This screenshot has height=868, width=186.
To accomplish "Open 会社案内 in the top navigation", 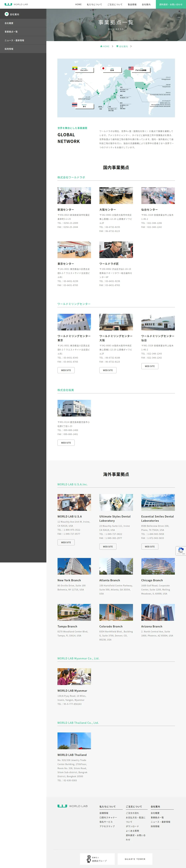I will (146, 4).
